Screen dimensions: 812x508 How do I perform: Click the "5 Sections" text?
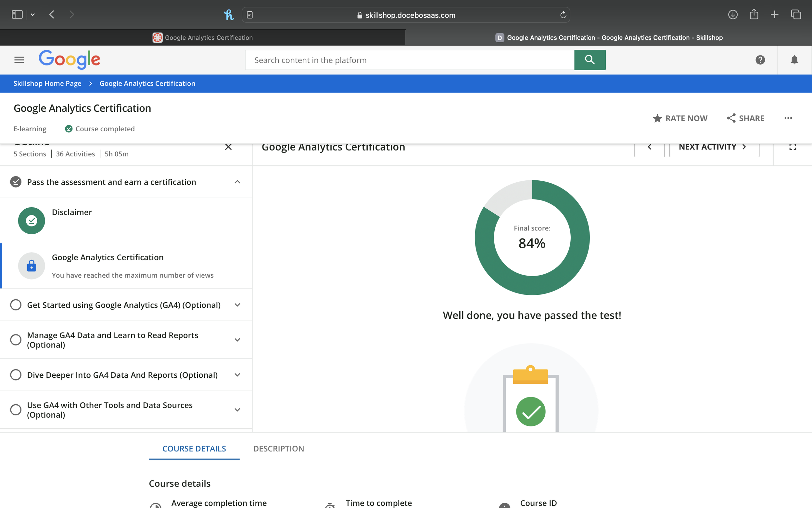click(30, 154)
